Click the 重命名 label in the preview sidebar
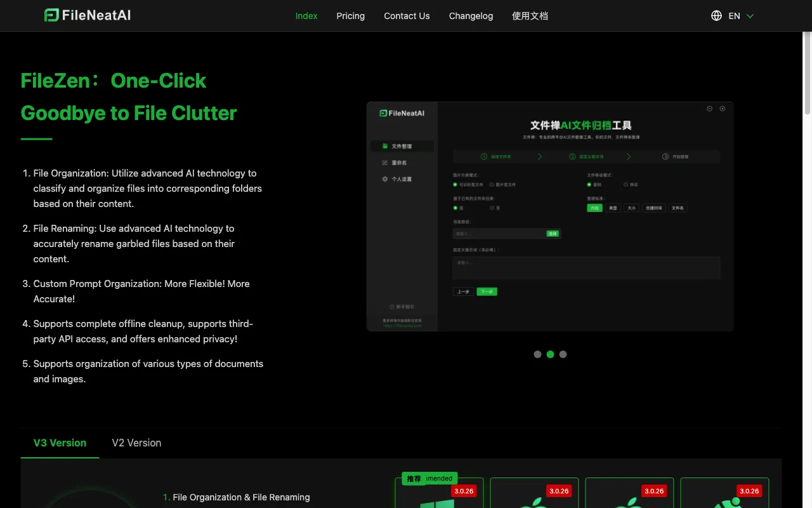The width and height of the screenshot is (812, 508). [399, 163]
